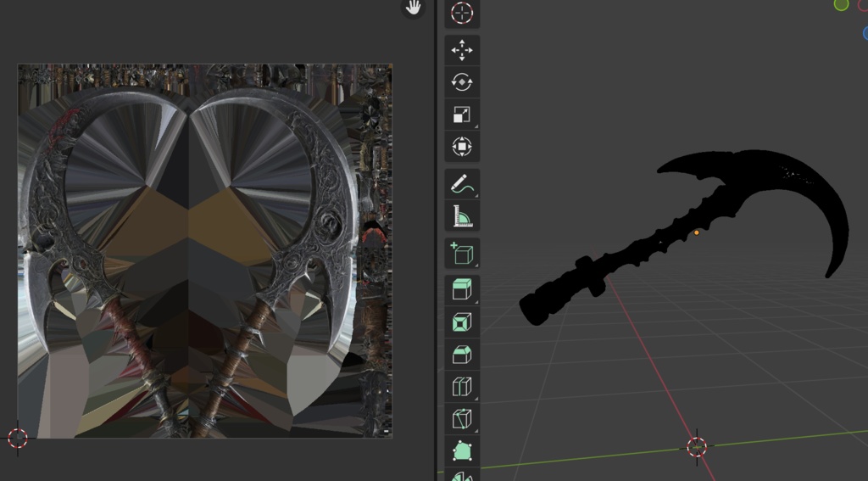The width and height of the screenshot is (868, 481).
Task: Select the Add Cube tool
Action: (462, 254)
